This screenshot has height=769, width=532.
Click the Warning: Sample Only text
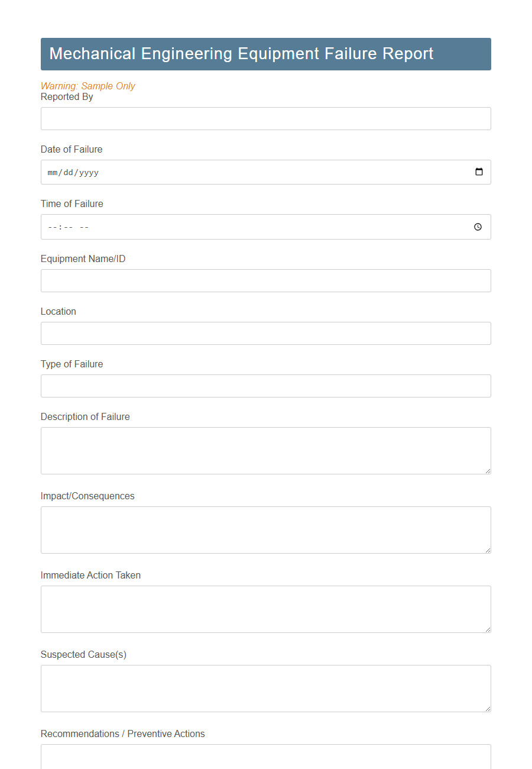(87, 86)
